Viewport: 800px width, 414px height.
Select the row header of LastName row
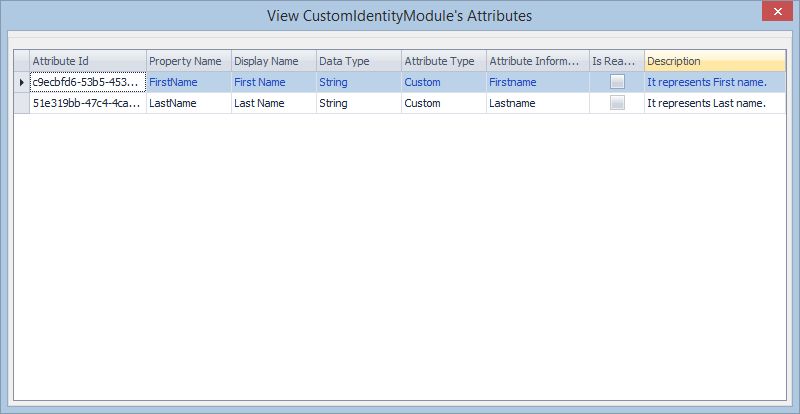21,103
